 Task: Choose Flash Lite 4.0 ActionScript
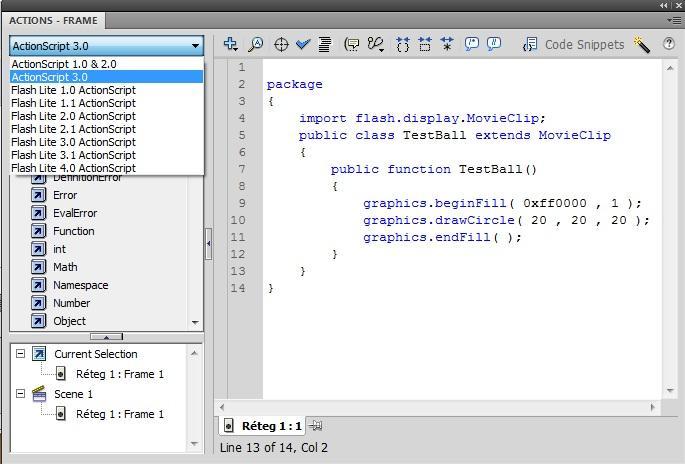[107, 168]
